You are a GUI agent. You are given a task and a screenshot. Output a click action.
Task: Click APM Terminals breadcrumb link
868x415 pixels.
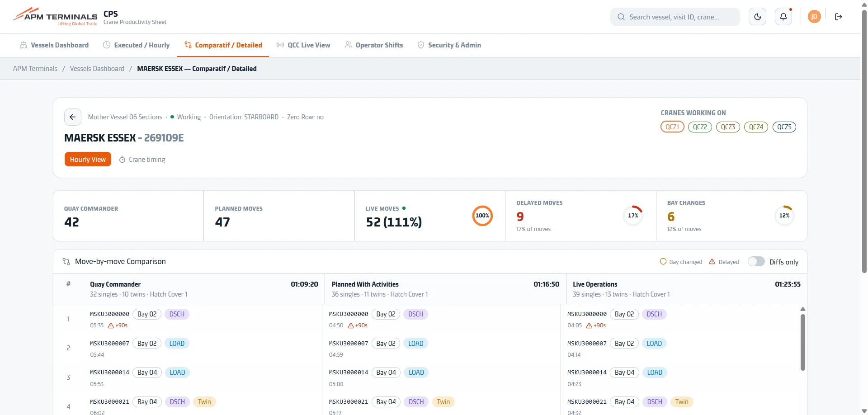click(35, 69)
